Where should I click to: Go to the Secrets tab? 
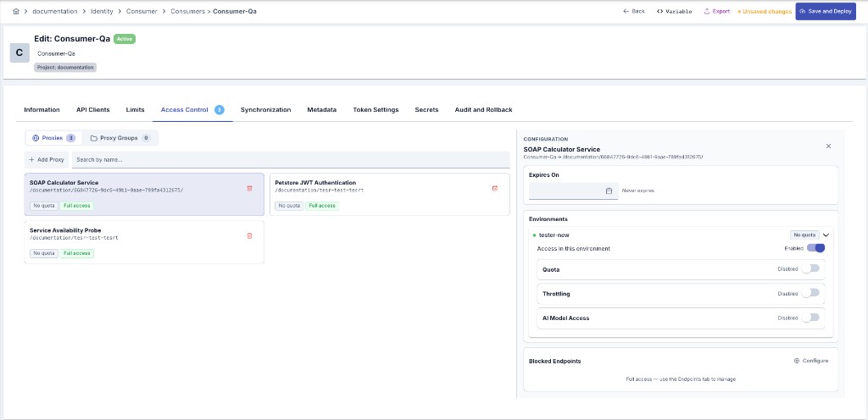pos(427,110)
